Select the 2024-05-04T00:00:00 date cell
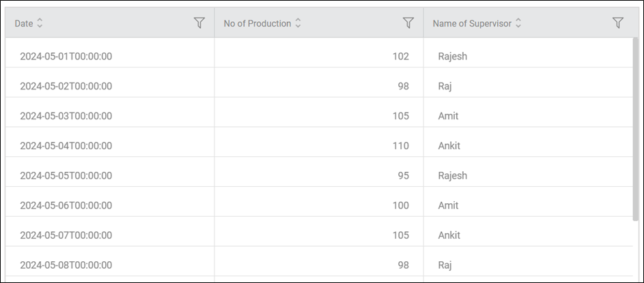 (110, 146)
